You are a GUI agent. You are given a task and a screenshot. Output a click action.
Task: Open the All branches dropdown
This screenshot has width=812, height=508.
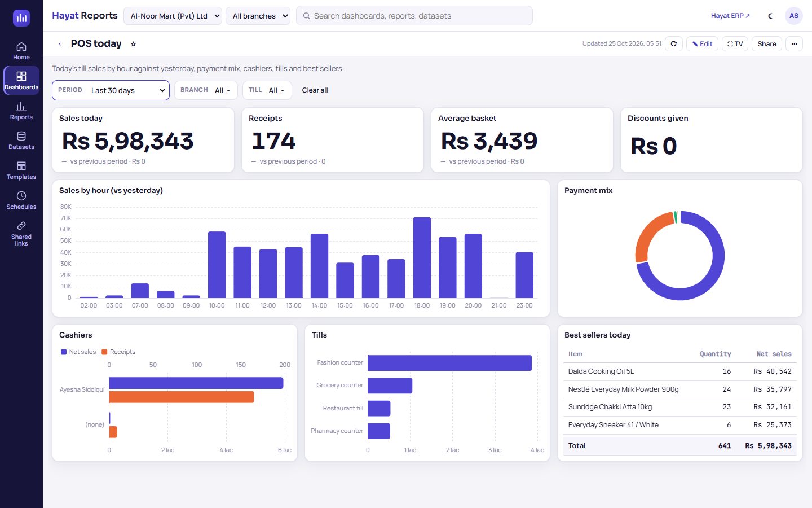coord(258,16)
